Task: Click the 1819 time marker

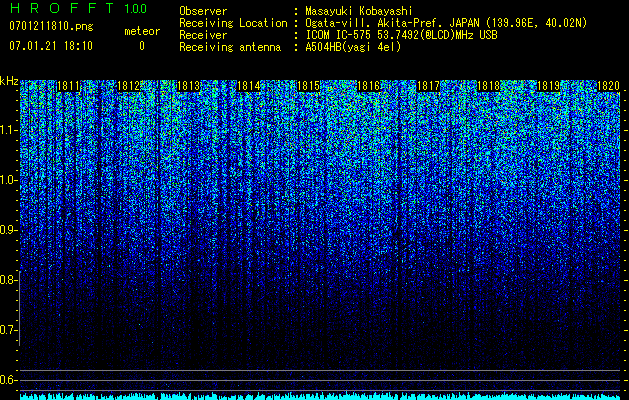Action: point(548,86)
